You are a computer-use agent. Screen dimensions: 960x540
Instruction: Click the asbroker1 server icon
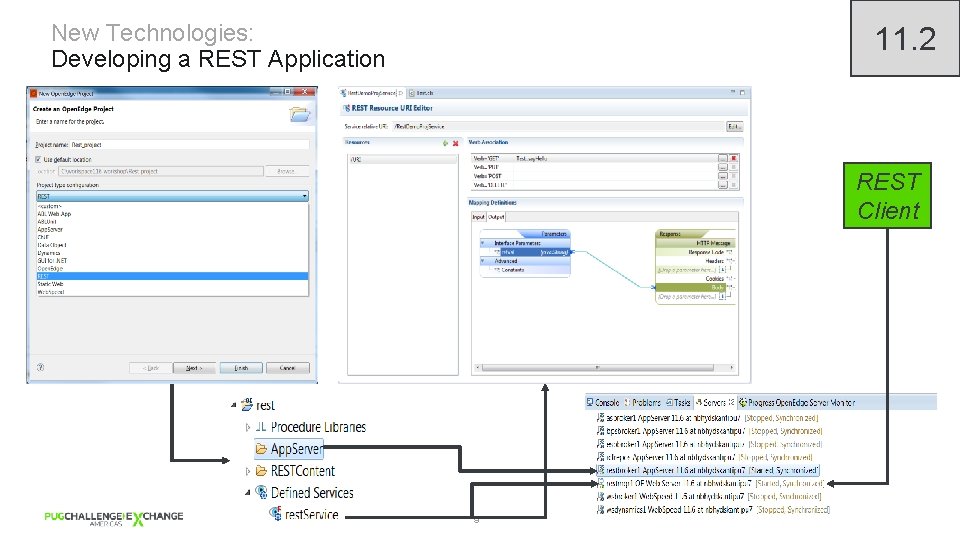[x=601, y=418]
